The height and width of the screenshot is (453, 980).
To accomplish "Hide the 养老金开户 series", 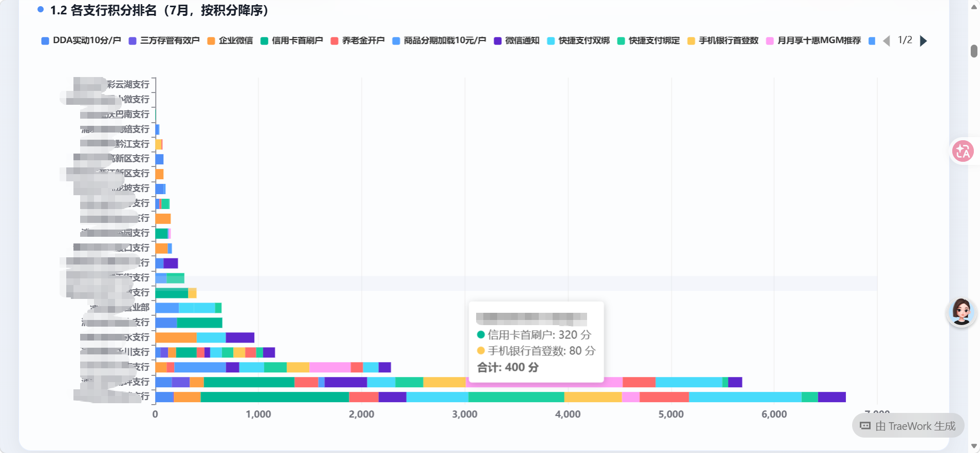I will coord(357,41).
